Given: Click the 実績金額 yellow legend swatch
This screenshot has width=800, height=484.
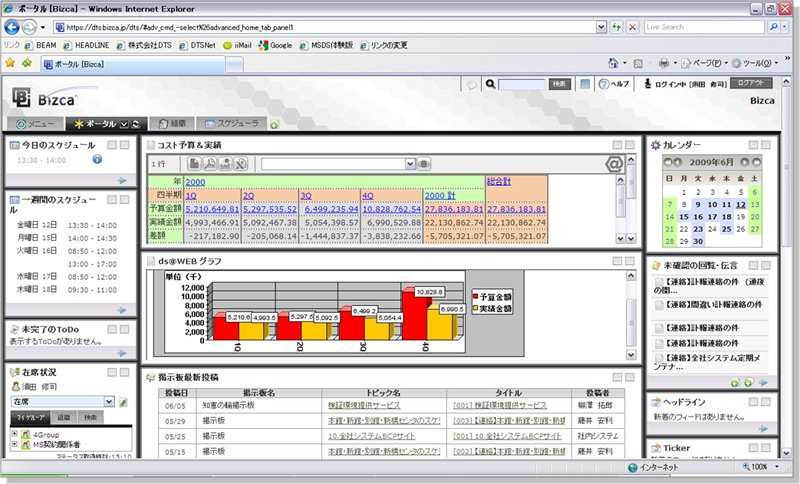Looking at the screenshot, I should pos(476,309).
